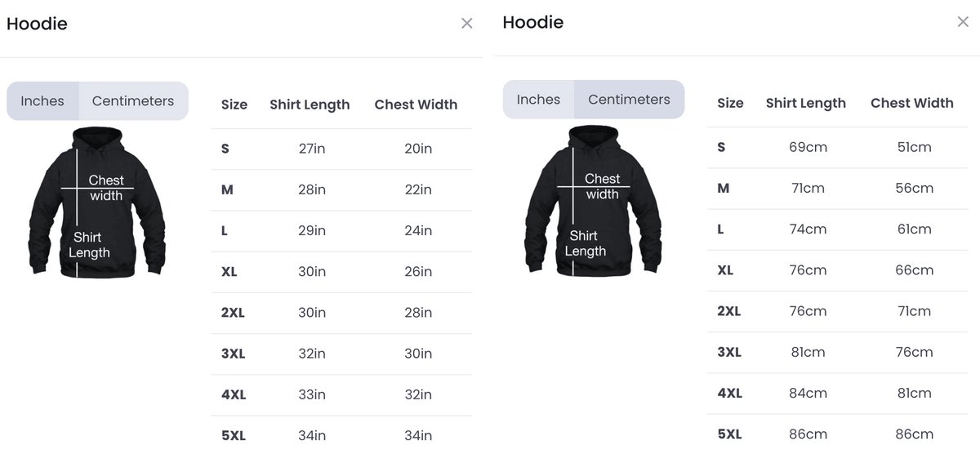Viewport: 980px width, 472px height.
Task: Select the S row in inches table
Action: click(341, 149)
